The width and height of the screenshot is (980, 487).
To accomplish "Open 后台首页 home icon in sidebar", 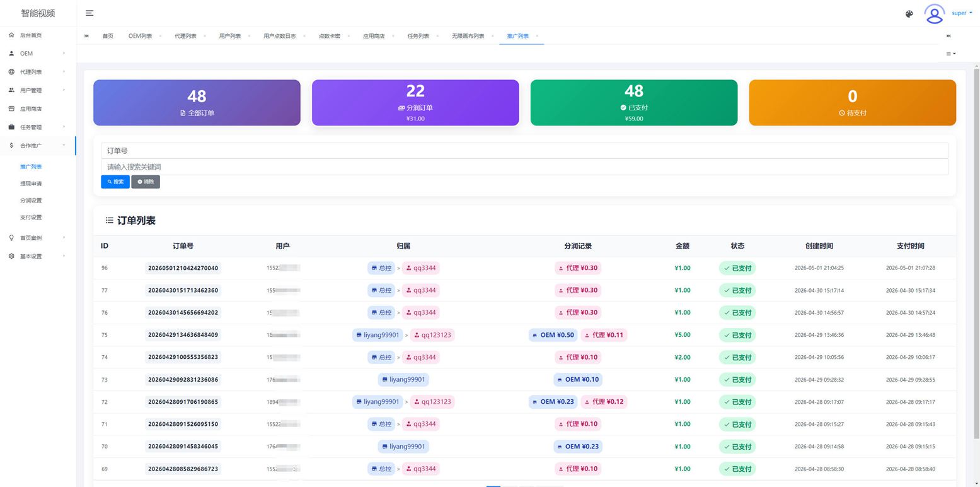I will (11, 35).
